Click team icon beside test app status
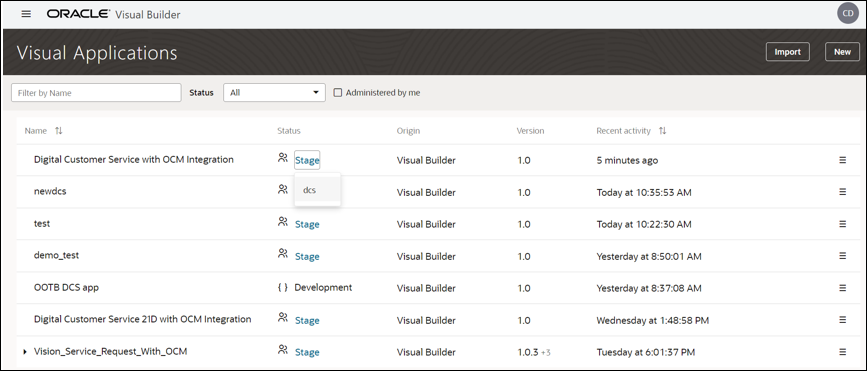The height and width of the screenshot is (371, 867). [x=283, y=222]
